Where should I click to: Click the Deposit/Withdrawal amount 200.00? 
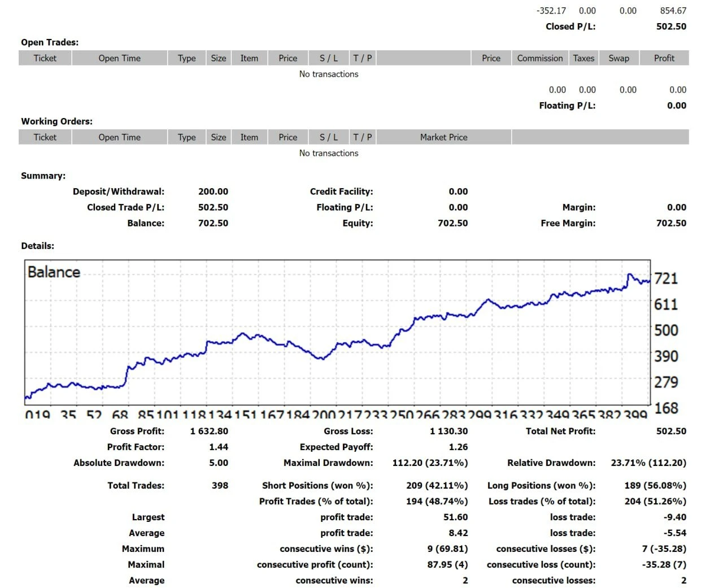(x=213, y=191)
